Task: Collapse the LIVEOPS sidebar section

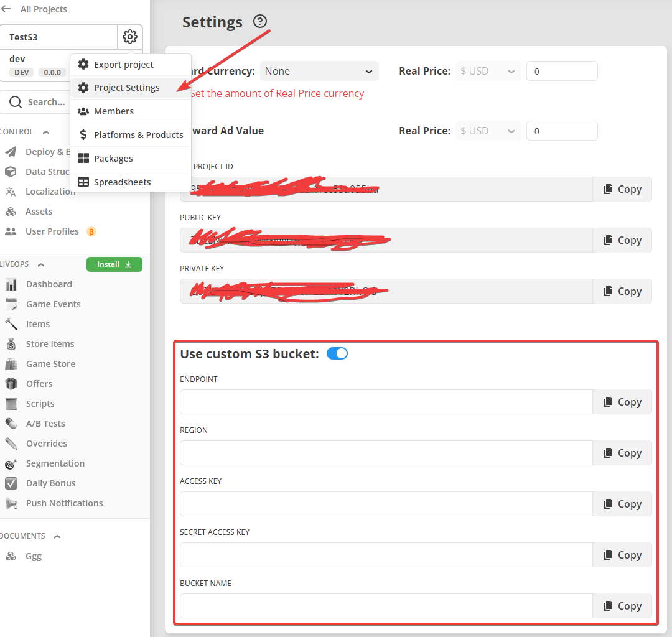Action: click(x=41, y=264)
